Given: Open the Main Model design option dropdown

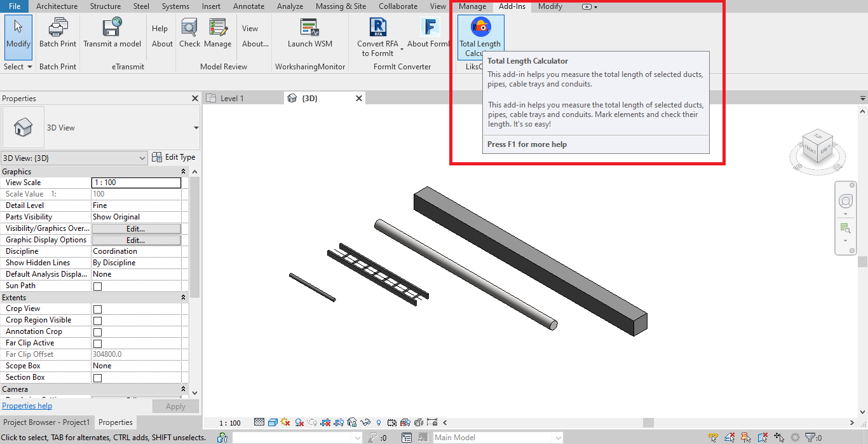Looking at the screenshot, I should (x=498, y=438).
